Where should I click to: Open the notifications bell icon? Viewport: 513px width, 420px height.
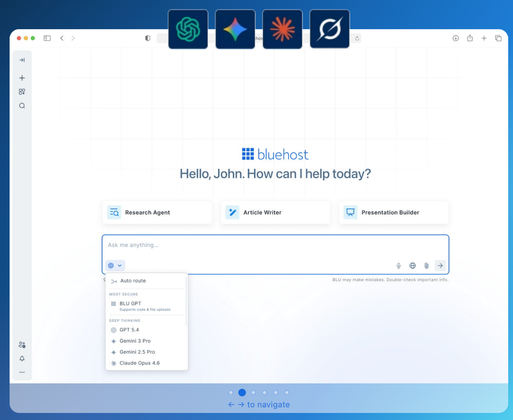coord(22,358)
